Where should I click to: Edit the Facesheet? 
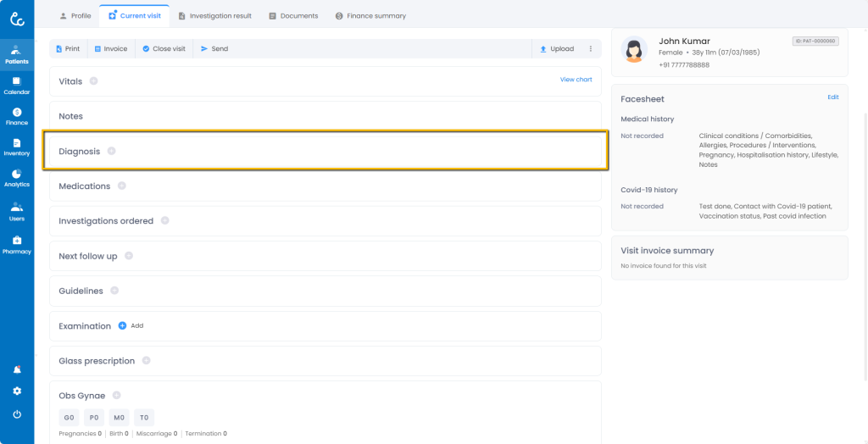pyautogui.click(x=832, y=97)
